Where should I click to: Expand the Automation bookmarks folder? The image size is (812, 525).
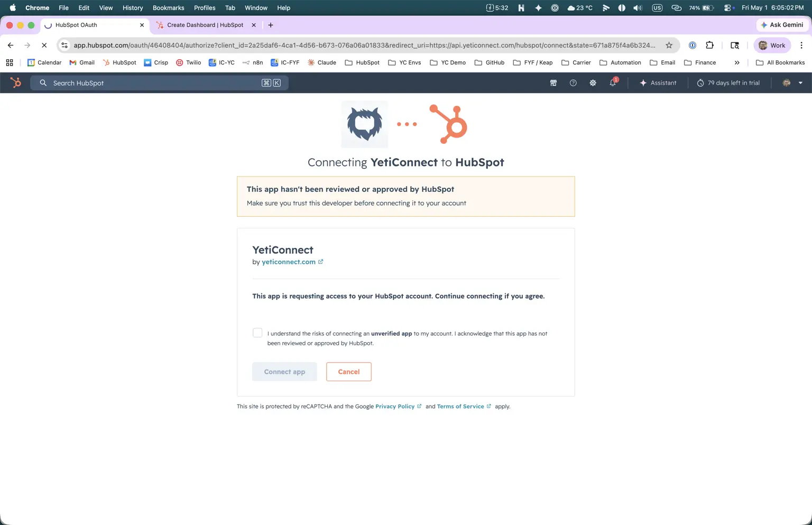620,62
